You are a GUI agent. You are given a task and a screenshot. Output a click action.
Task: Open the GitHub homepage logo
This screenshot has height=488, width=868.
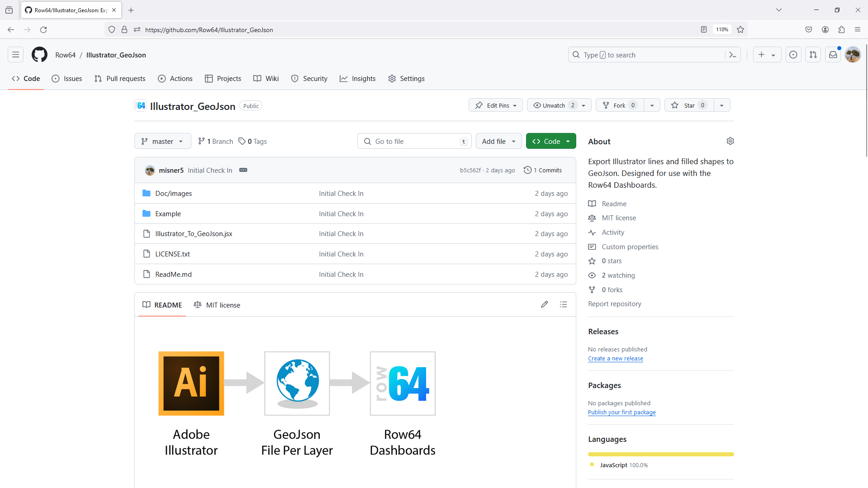(x=39, y=55)
